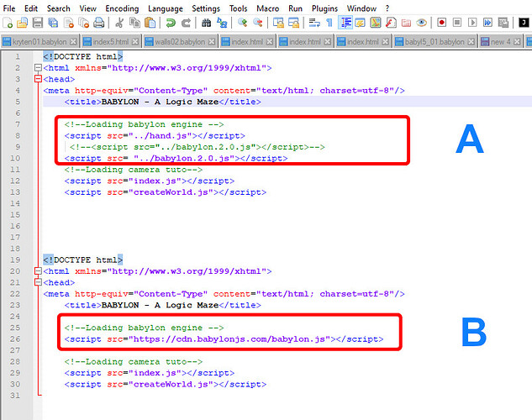Undo last change with green arrow
The height and width of the screenshot is (420, 532).
click(171, 23)
